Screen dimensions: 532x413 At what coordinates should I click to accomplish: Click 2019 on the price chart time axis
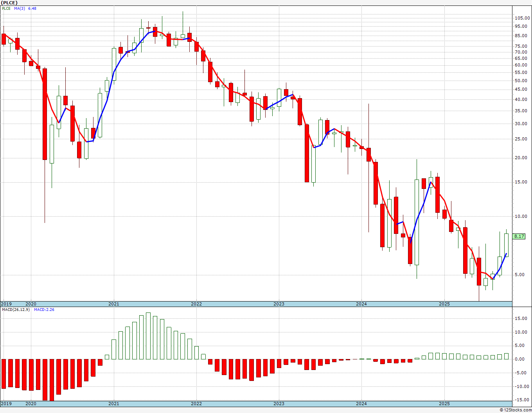(6, 304)
